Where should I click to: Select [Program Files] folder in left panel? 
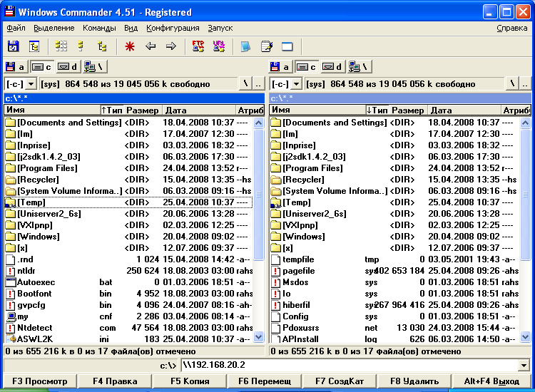pyautogui.click(x=128, y=168)
